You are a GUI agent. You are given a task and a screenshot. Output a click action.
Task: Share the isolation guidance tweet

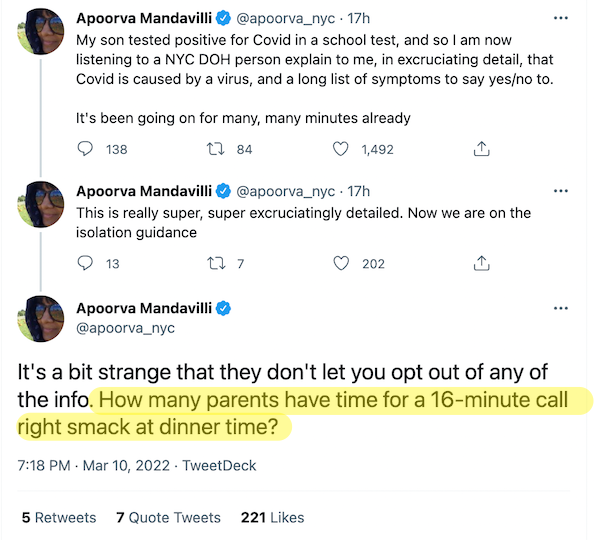pyautogui.click(x=481, y=263)
